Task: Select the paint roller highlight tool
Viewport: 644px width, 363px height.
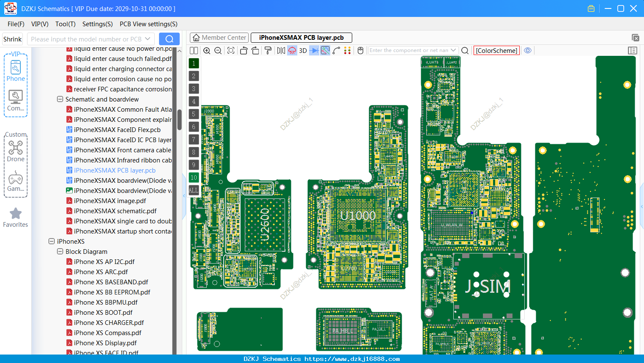Action: 268,51
